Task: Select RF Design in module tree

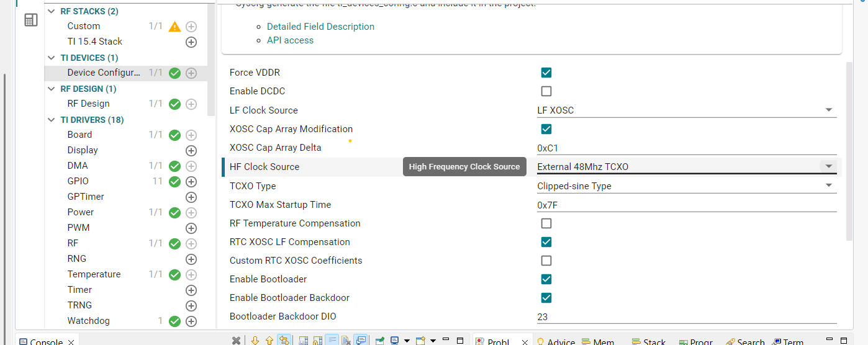Action: tap(88, 104)
